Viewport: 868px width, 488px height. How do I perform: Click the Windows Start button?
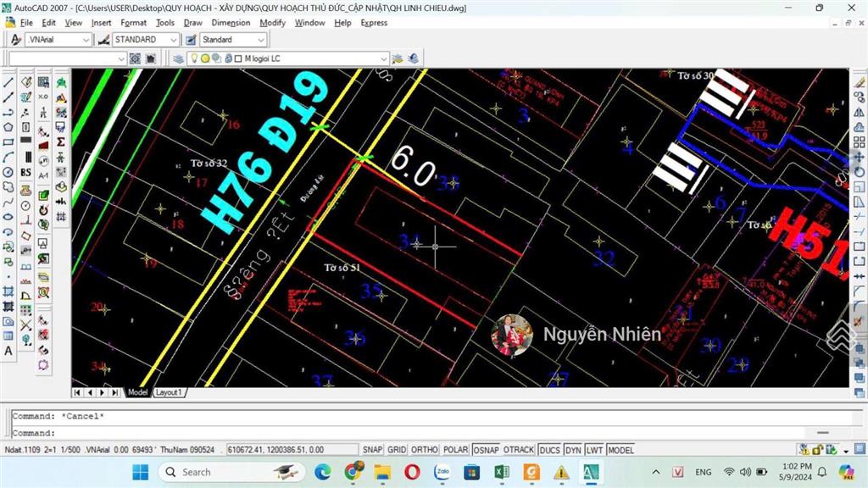tap(141, 472)
